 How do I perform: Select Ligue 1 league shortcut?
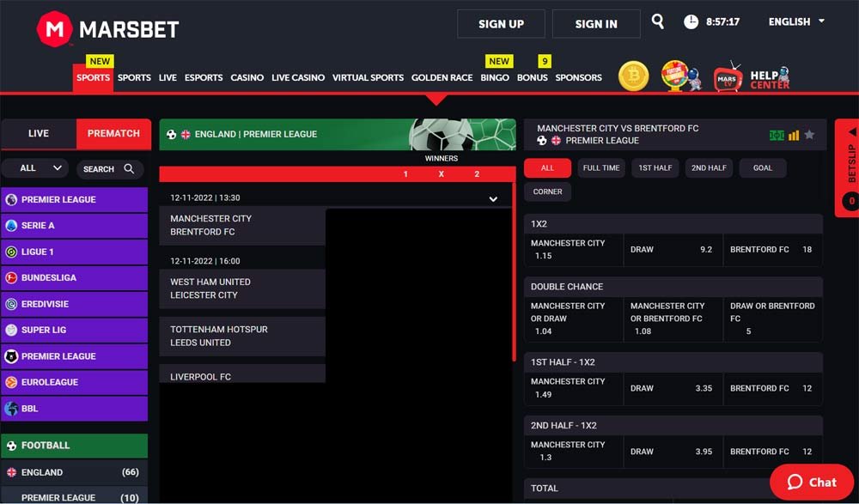(x=75, y=252)
